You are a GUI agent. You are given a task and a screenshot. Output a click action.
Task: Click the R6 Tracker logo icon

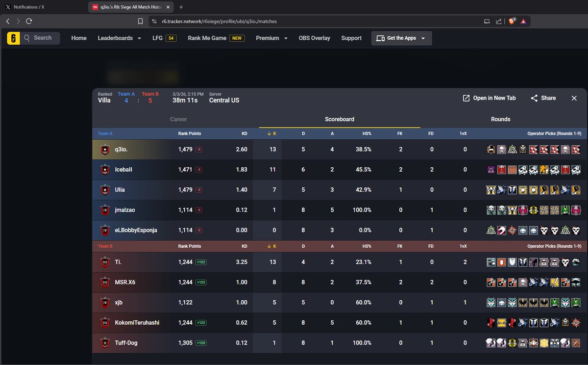click(13, 38)
